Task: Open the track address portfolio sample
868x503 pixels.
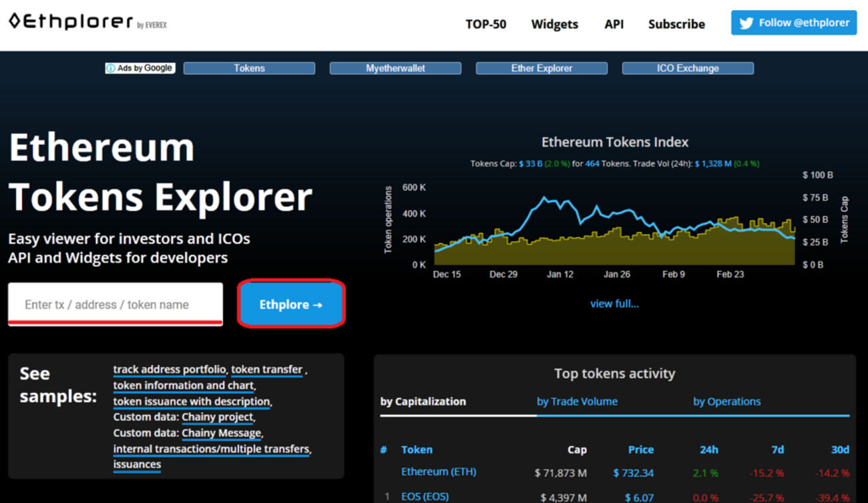Action: [169, 369]
